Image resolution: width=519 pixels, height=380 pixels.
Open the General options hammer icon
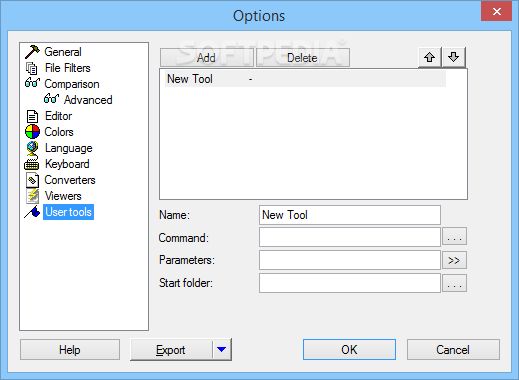point(32,52)
